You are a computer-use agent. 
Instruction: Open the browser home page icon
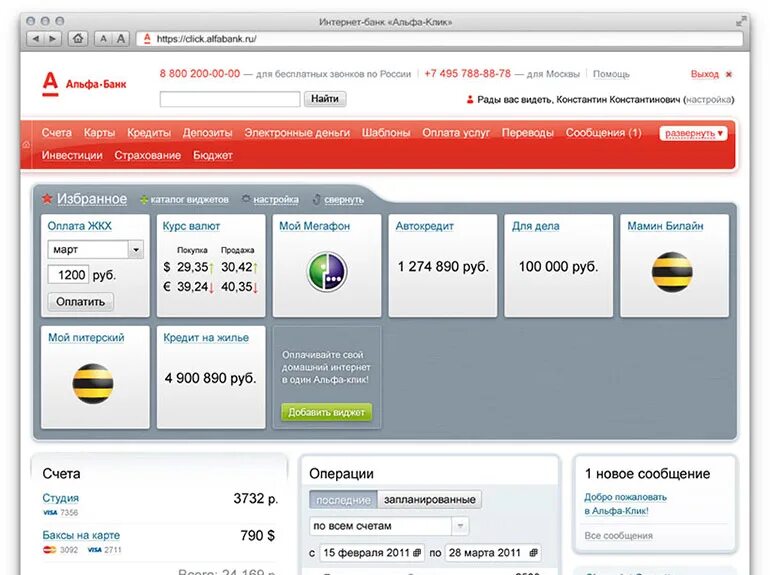(78, 38)
